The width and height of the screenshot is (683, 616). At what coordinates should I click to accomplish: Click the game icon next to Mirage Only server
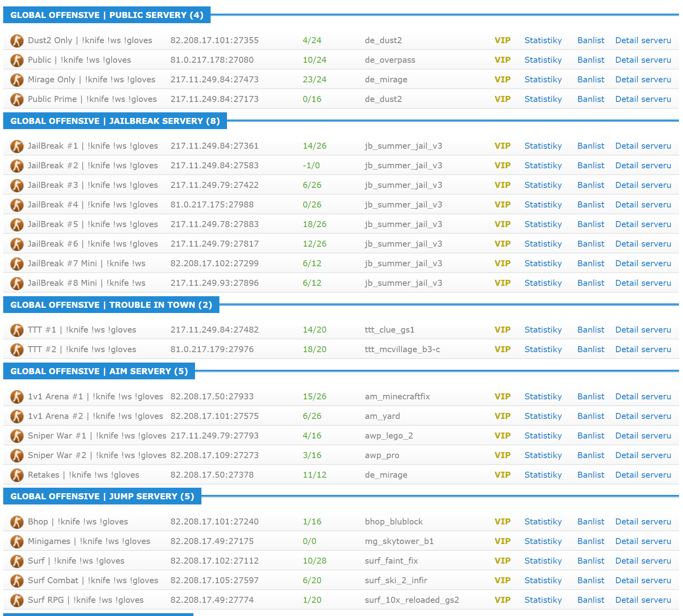click(x=17, y=80)
